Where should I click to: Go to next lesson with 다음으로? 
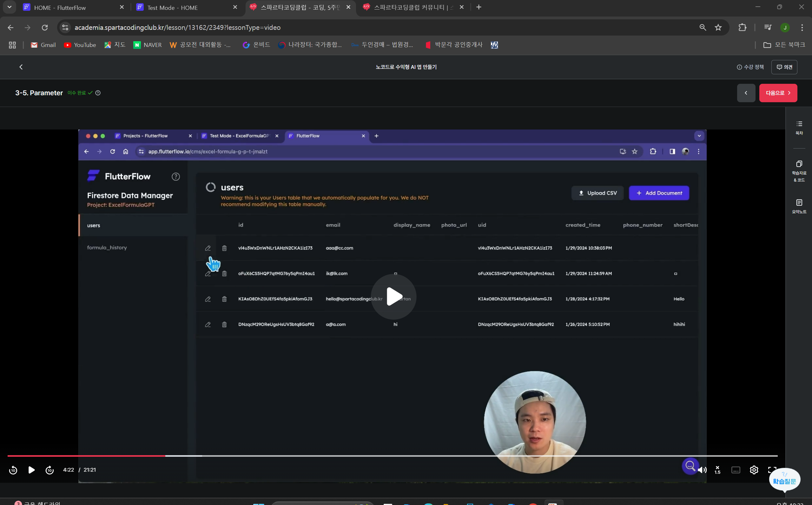click(x=778, y=93)
